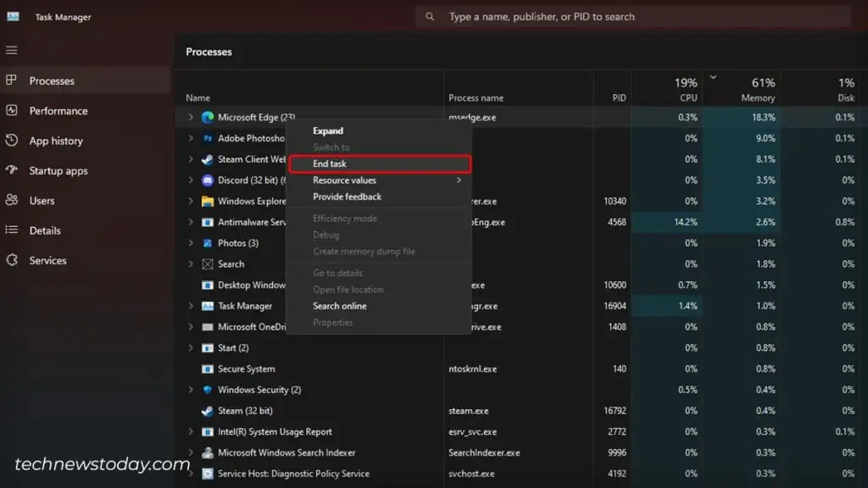868x488 pixels.
Task: Select the App history sidebar icon
Action: [x=11, y=140]
